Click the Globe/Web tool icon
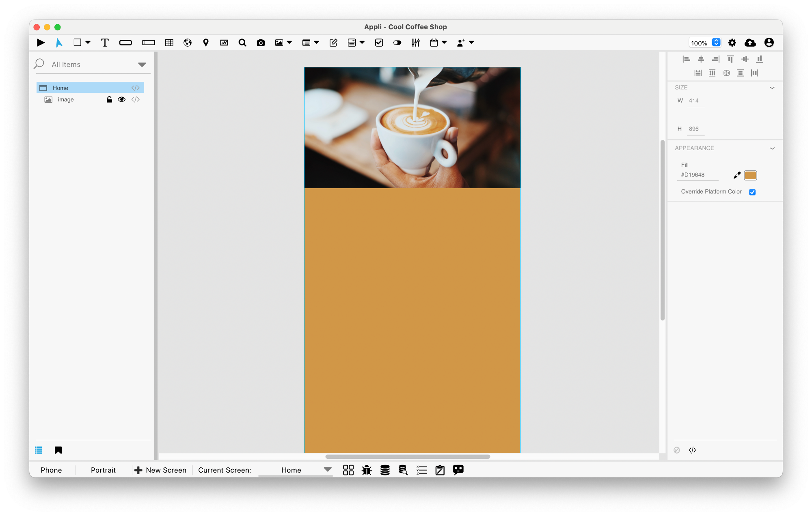This screenshot has width=812, height=516. [186, 42]
